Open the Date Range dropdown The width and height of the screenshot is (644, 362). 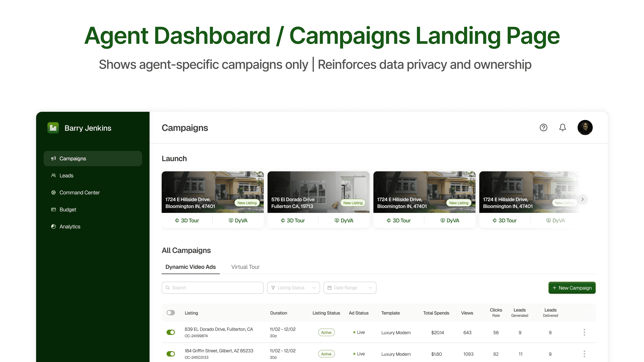click(350, 288)
